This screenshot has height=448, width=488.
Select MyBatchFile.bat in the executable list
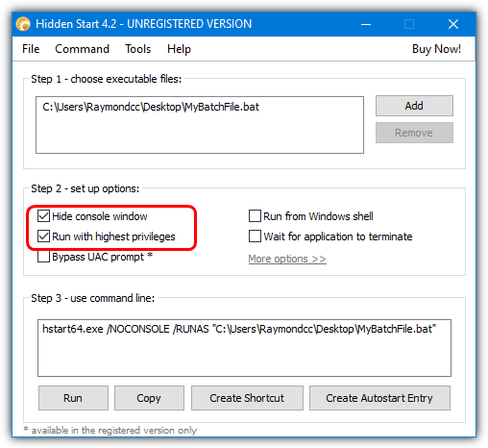[x=151, y=107]
